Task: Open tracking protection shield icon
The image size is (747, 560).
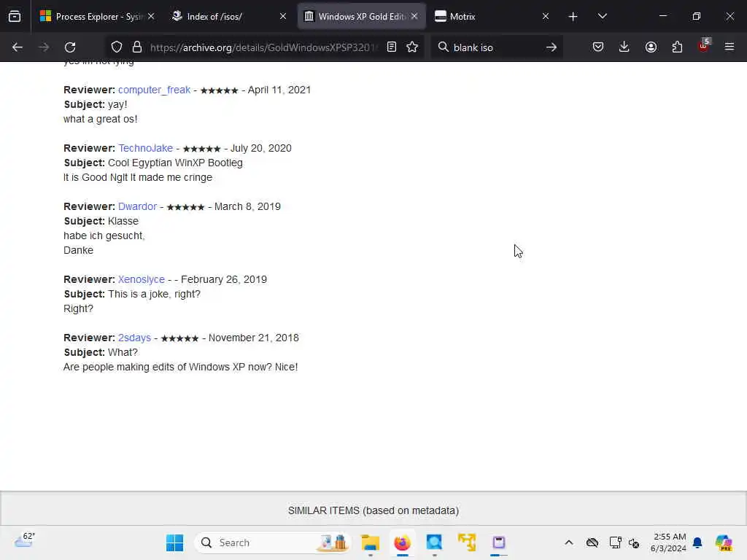Action: 116,47
